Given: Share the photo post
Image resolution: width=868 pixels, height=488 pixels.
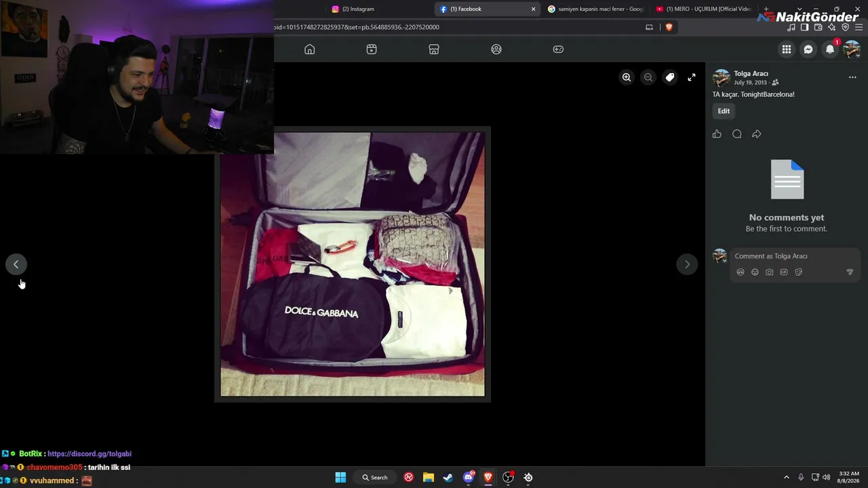Looking at the screenshot, I should (757, 134).
